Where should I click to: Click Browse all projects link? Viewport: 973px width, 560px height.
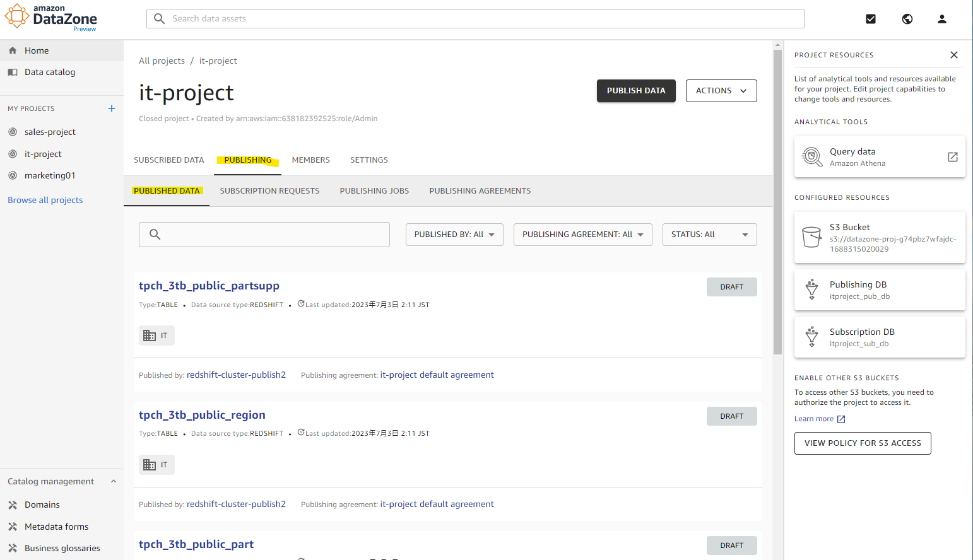point(45,200)
